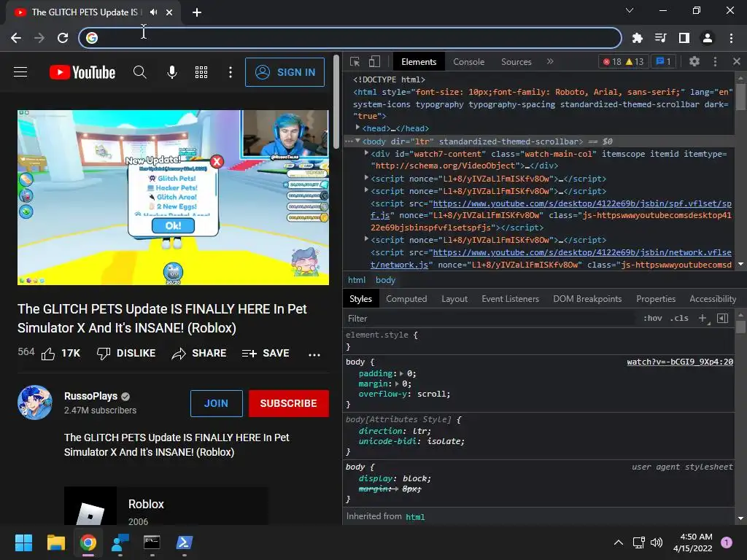Click SHARE under the video
The image size is (747, 560).
(199, 354)
